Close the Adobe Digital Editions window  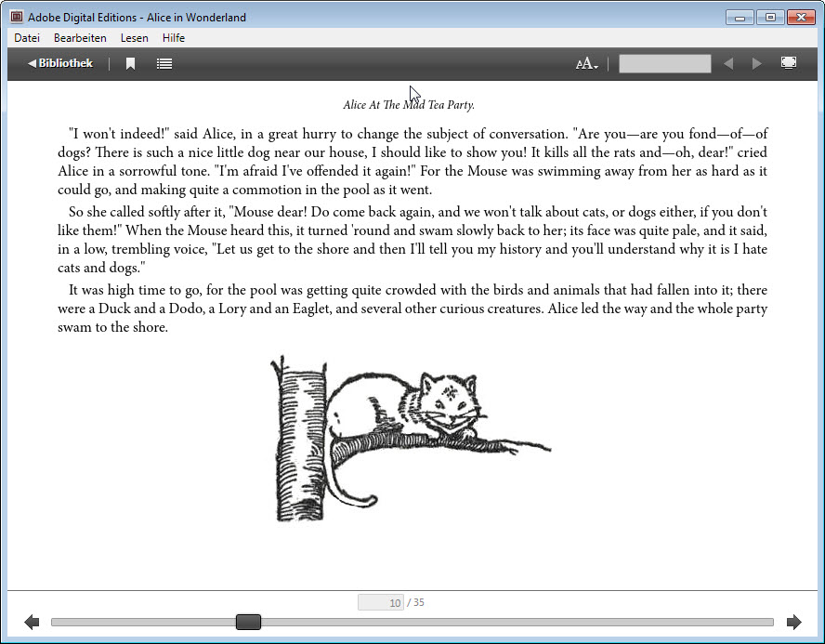click(x=802, y=18)
